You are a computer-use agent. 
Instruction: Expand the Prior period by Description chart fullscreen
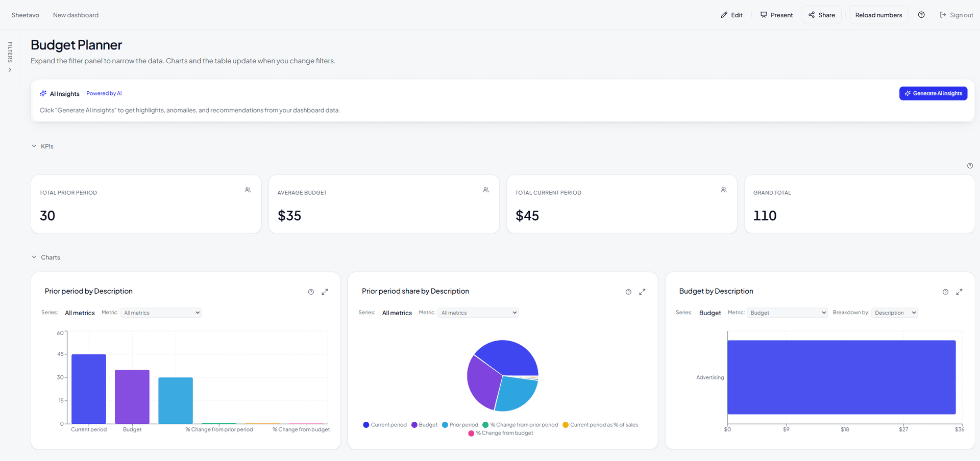pyautogui.click(x=325, y=292)
